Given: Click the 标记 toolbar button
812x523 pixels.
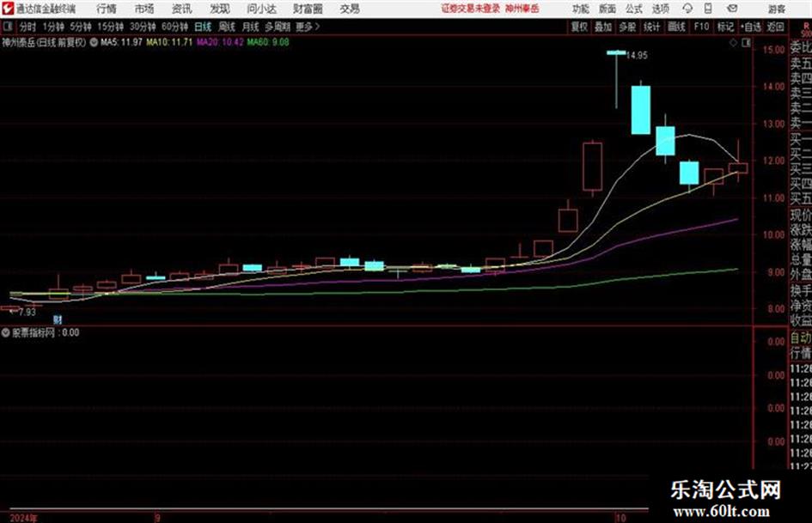Looking at the screenshot, I should (725, 27).
